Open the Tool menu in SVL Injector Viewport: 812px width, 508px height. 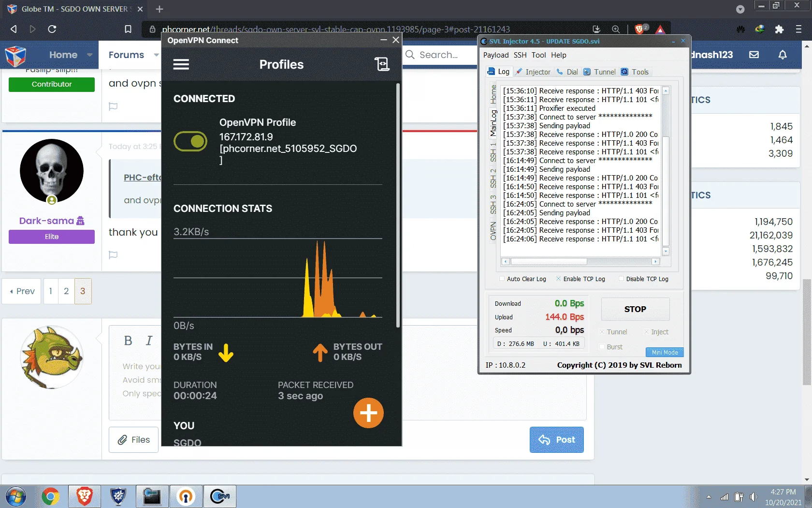tap(538, 55)
